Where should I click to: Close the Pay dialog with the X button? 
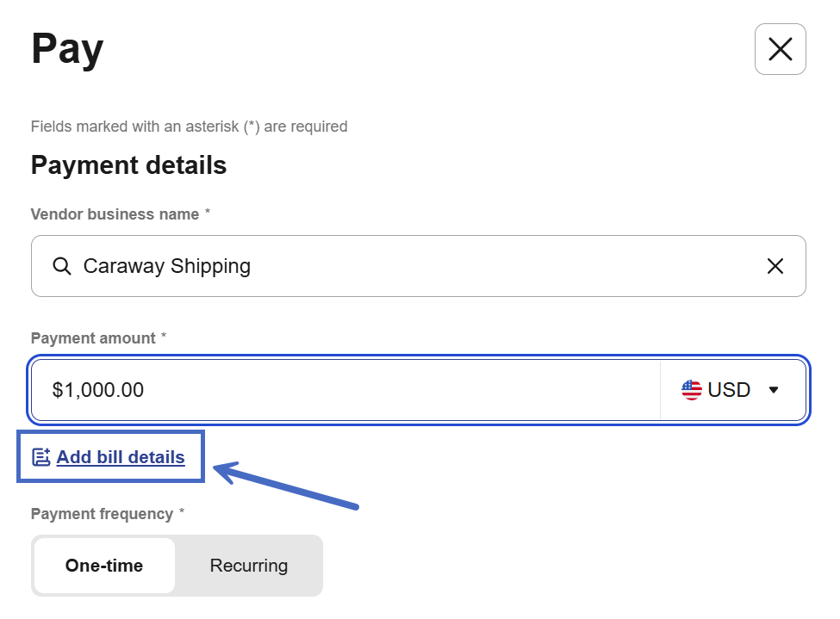[x=780, y=49]
